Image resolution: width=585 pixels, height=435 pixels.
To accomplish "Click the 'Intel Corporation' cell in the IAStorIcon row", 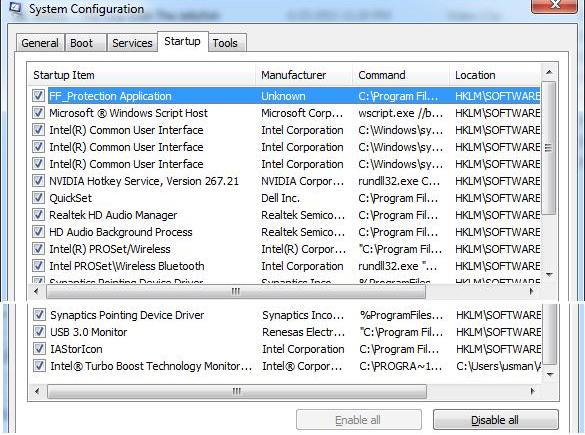I will (x=303, y=349).
